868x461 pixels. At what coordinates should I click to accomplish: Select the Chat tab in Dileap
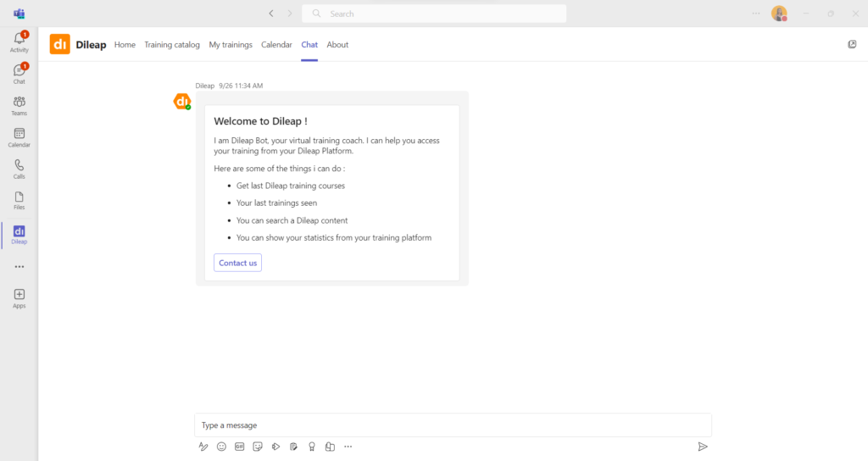(x=309, y=45)
